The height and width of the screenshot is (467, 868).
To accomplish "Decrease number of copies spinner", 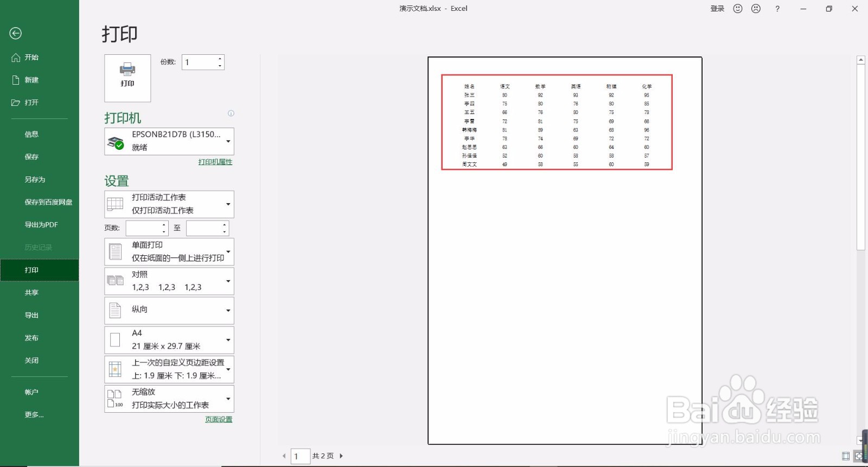I will pyautogui.click(x=220, y=66).
